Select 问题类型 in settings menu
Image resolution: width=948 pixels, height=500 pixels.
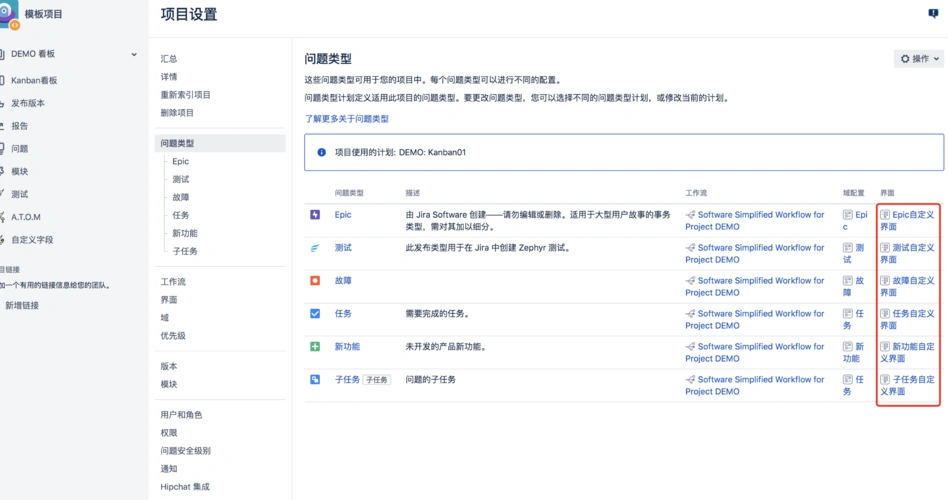coord(220,143)
